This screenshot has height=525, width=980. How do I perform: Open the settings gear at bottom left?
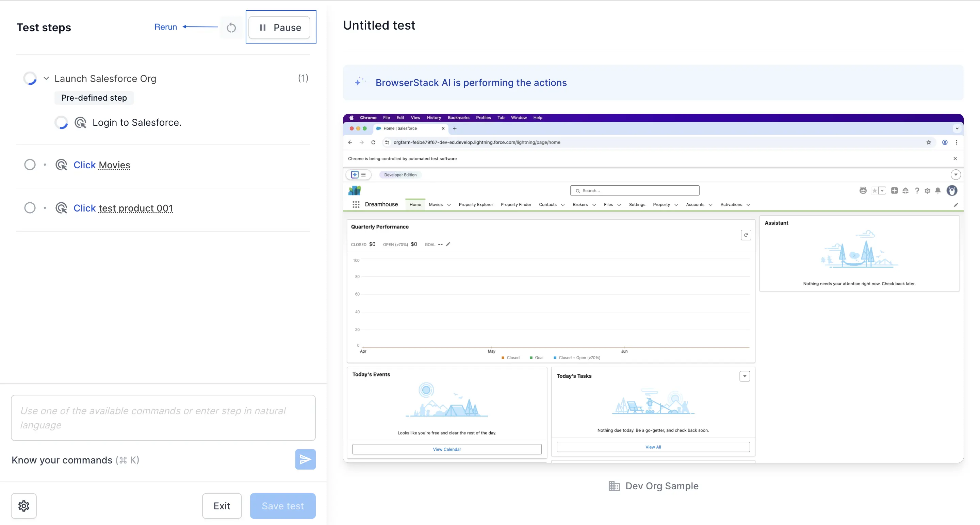tap(23, 506)
